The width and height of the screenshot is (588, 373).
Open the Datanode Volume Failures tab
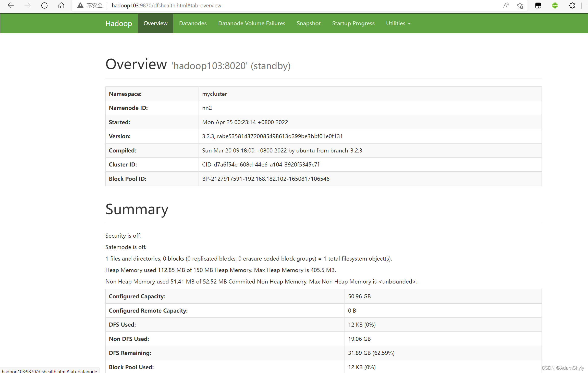point(251,23)
